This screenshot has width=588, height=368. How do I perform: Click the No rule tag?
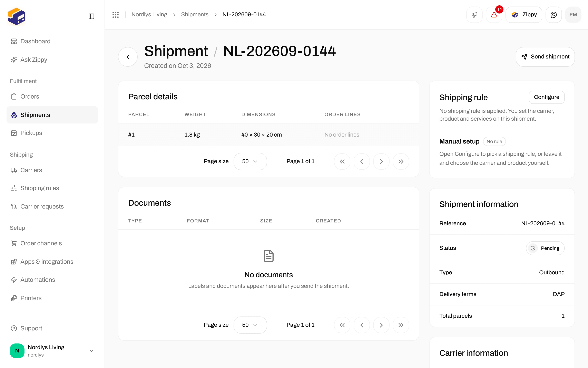point(494,141)
